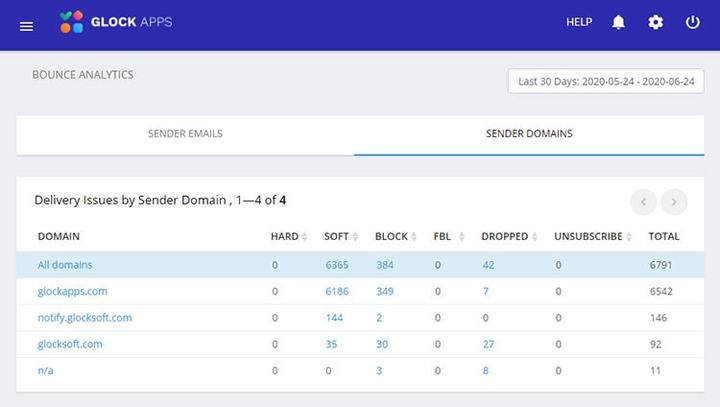The width and height of the screenshot is (720, 407).
Task: Open the settings gear icon
Action: coord(655,23)
